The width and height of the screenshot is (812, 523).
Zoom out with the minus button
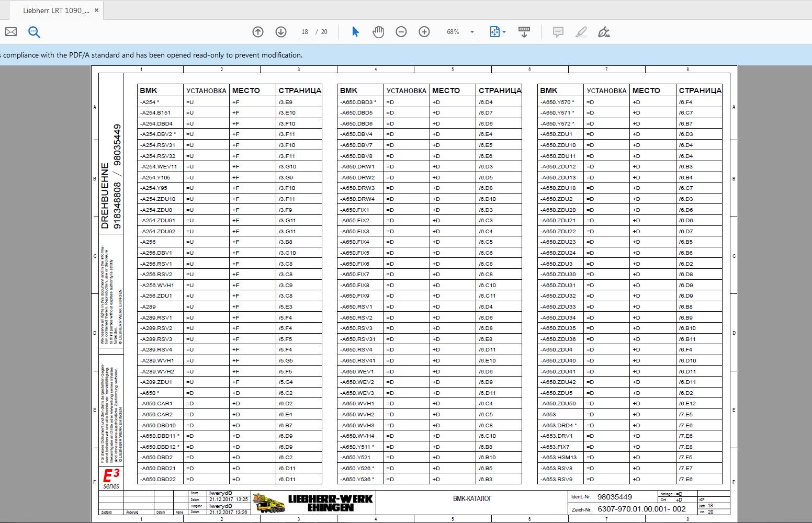coord(401,32)
